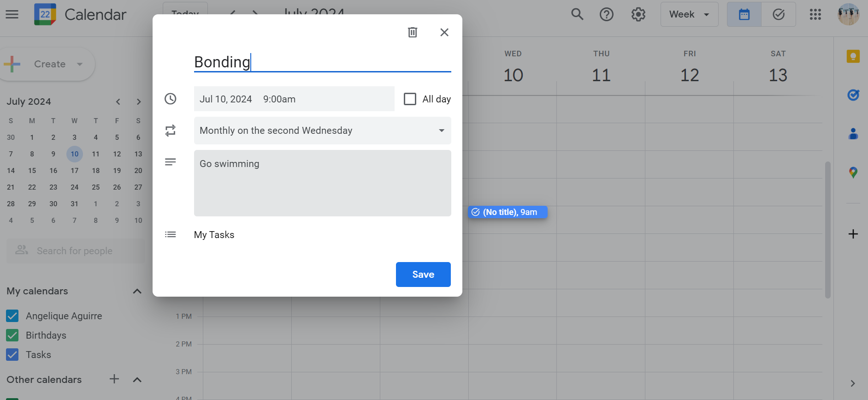Enable the All day checkbox
Screen dimensions: 868x400
[410, 99]
